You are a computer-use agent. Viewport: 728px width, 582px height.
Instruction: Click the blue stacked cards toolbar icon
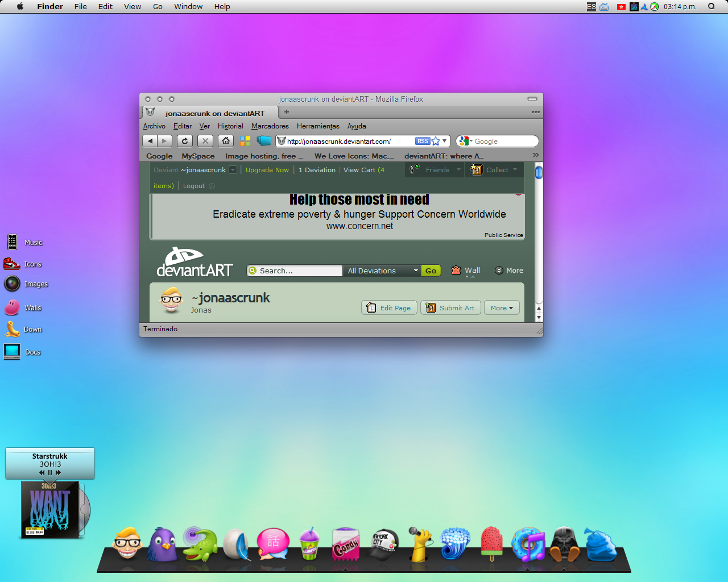[264, 140]
